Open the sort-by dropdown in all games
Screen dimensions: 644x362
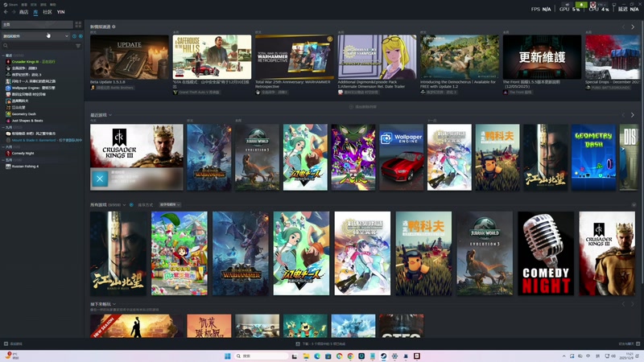[170, 205]
